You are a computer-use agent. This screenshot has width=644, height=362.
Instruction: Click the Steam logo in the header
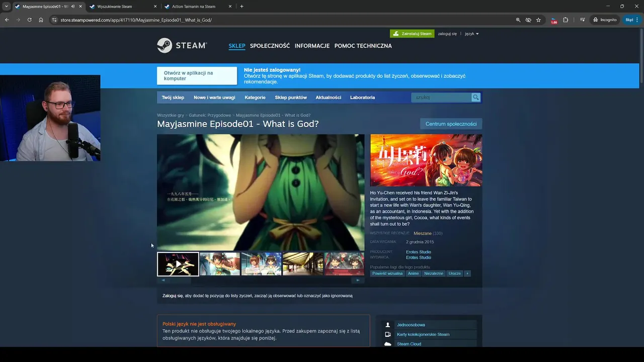[x=182, y=46]
